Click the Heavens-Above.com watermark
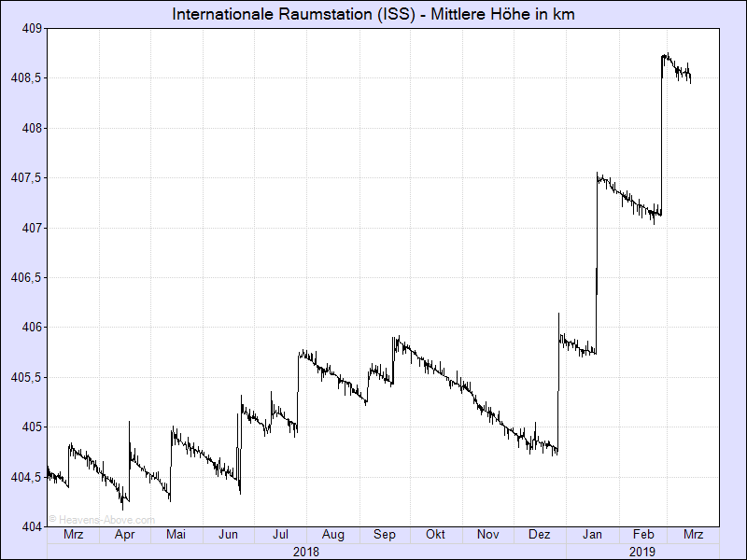This screenshot has height=560, width=747. (x=102, y=519)
